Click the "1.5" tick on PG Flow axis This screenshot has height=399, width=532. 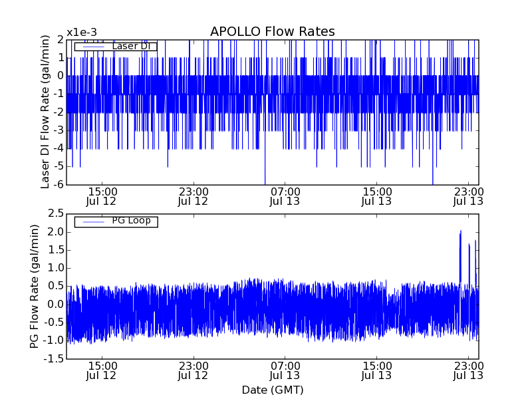(56, 250)
